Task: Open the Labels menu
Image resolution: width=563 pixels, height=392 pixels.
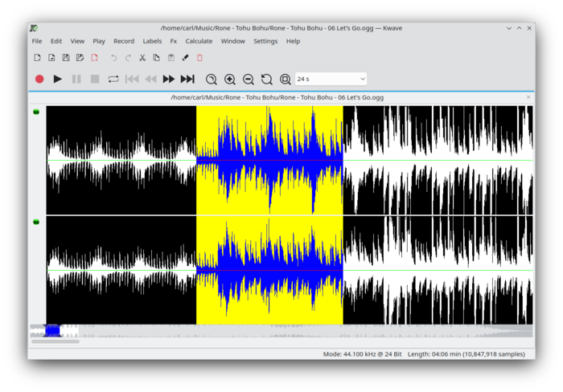Action: 152,41
